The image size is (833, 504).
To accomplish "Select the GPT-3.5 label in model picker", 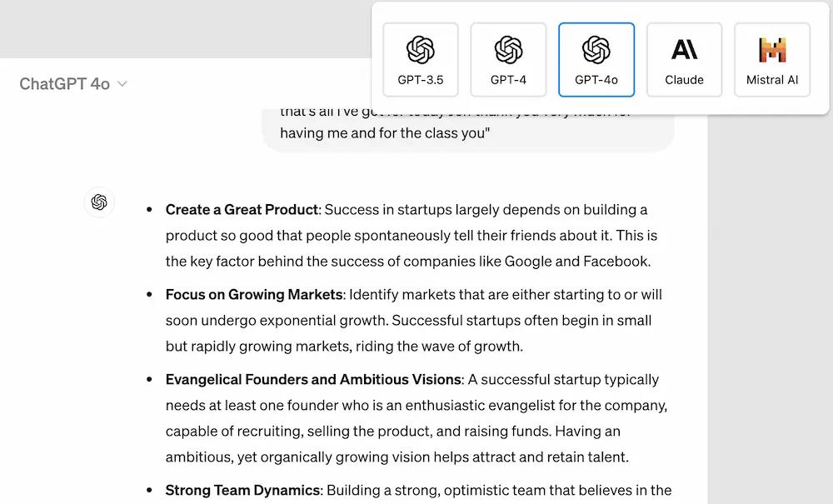I will [x=420, y=80].
